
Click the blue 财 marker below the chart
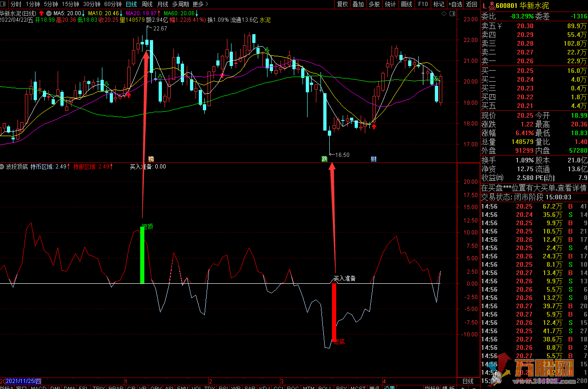point(374,159)
